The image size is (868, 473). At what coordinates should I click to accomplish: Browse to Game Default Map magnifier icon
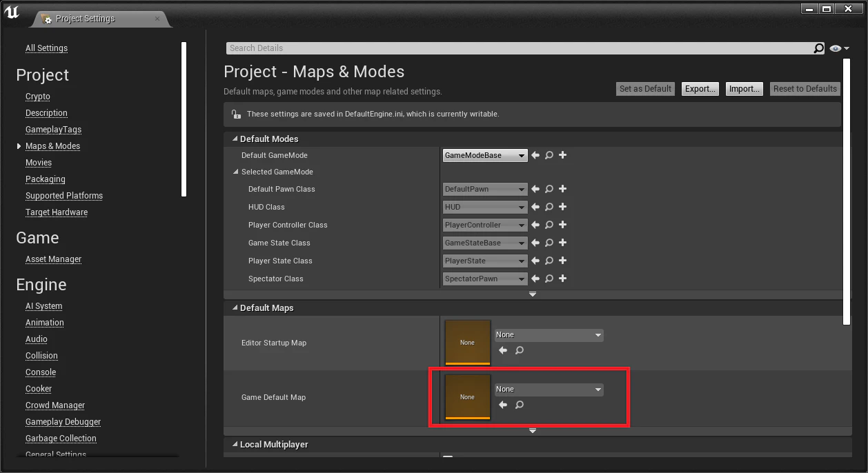(x=520, y=405)
